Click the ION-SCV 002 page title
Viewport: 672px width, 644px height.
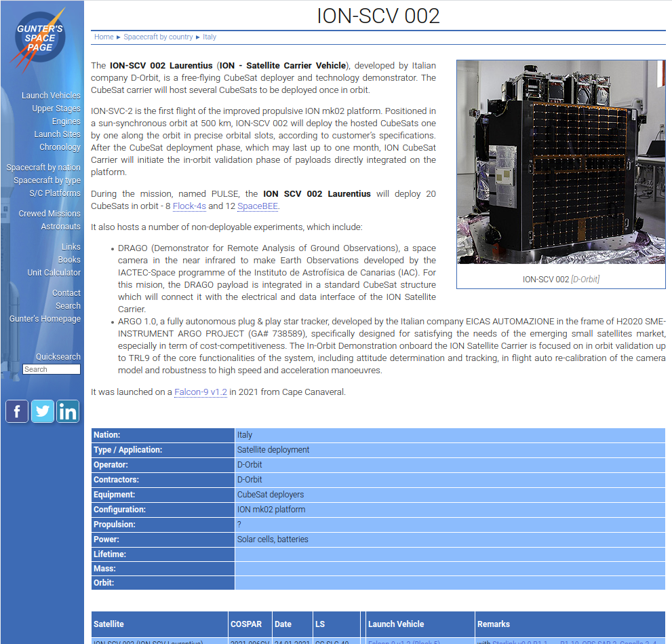(x=378, y=16)
